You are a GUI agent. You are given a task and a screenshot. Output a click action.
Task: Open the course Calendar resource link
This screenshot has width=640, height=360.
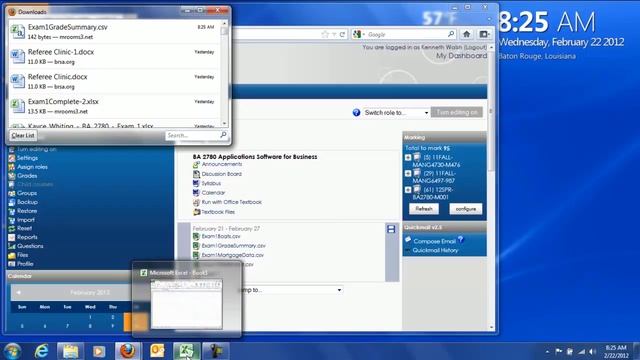pos(213,193)
